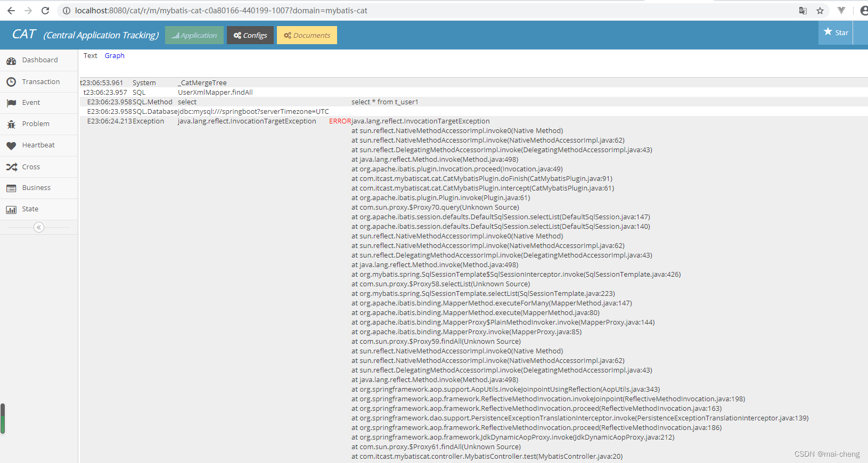Open the browser profile avatar icon
The height and width of the screenshot is (463, 868).
[x=864, y=10]
